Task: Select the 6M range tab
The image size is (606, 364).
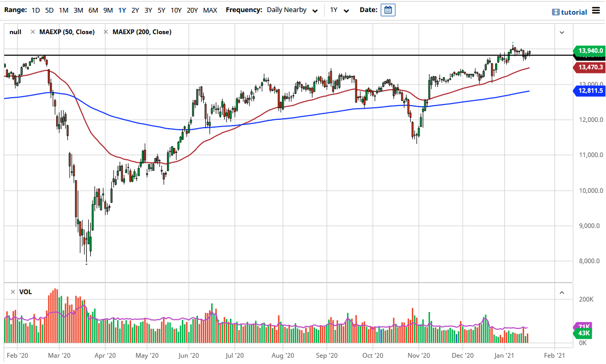Action: click(x=93, y=9)
